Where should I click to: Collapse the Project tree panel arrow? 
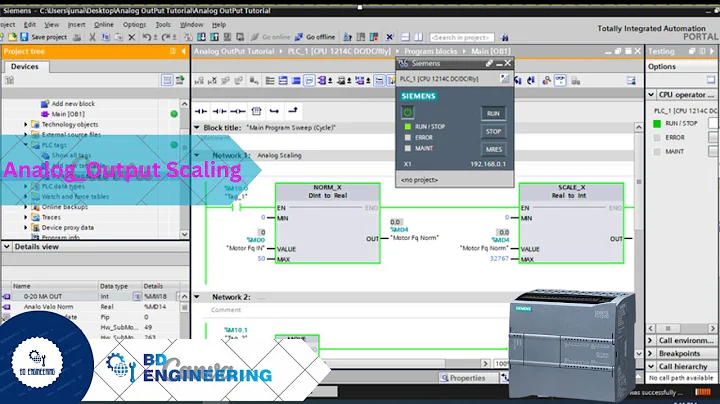(x=184, y=51)
